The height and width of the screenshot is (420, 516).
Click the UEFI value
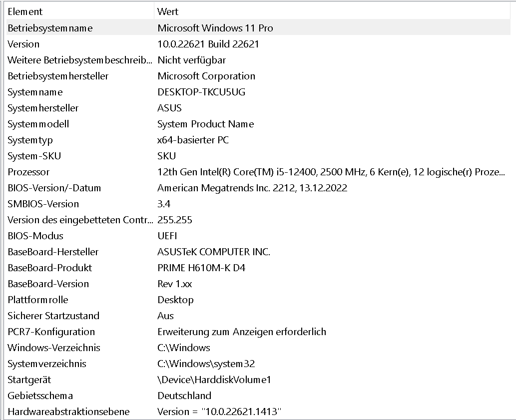click(167, 236)
